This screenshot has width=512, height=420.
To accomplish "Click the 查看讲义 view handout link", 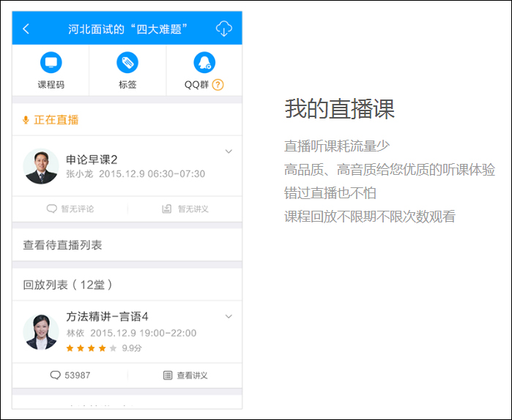I will (185, 375).
